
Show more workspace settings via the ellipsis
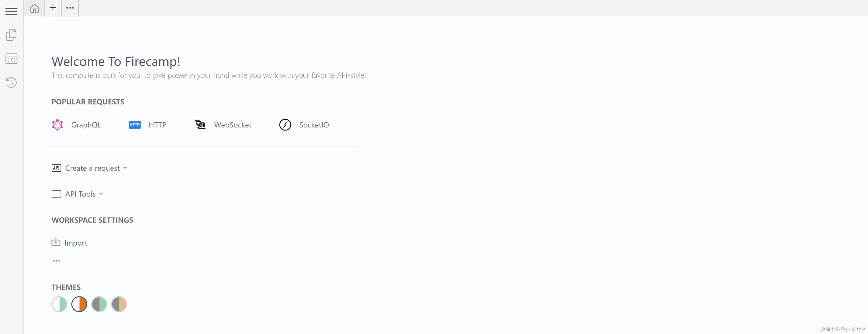[56, 261]
